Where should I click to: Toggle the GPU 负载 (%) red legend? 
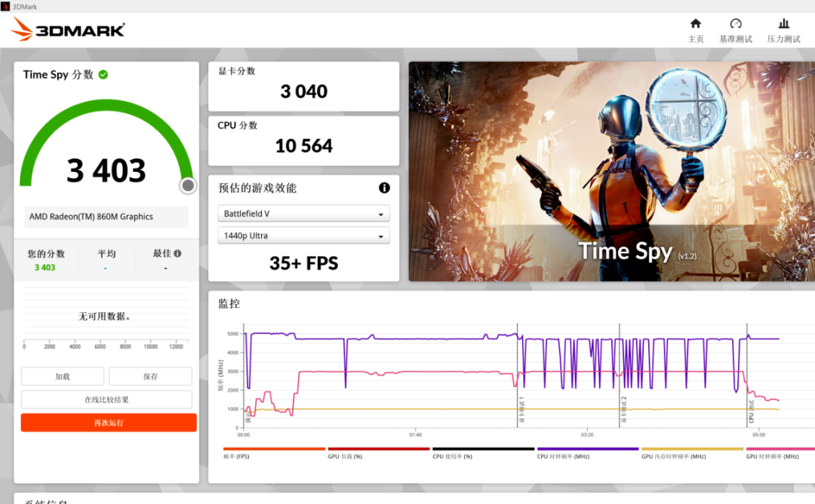[x=378, y=453]
